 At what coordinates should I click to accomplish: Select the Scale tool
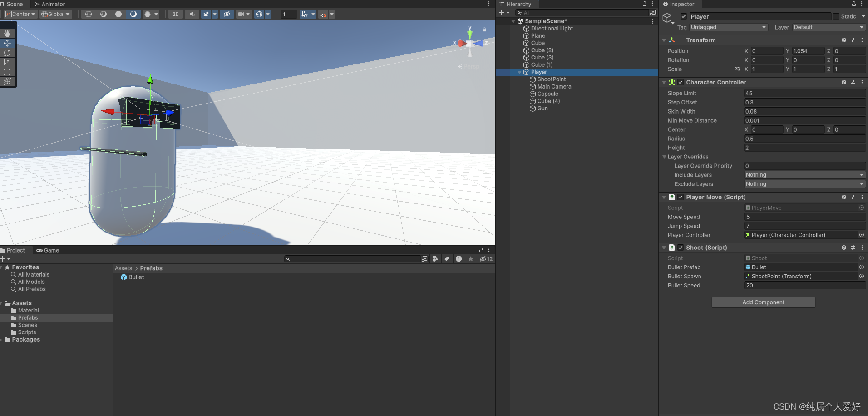click(8, 62)
